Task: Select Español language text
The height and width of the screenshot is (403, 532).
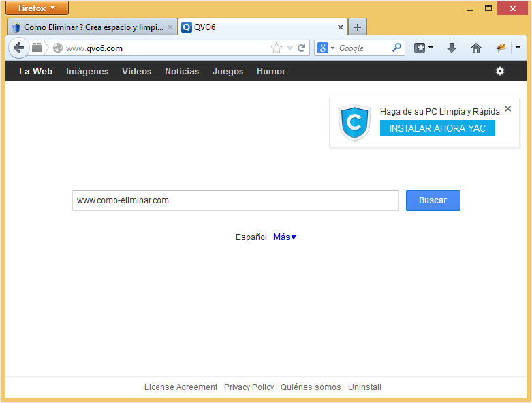Action: tap(251, 237)
